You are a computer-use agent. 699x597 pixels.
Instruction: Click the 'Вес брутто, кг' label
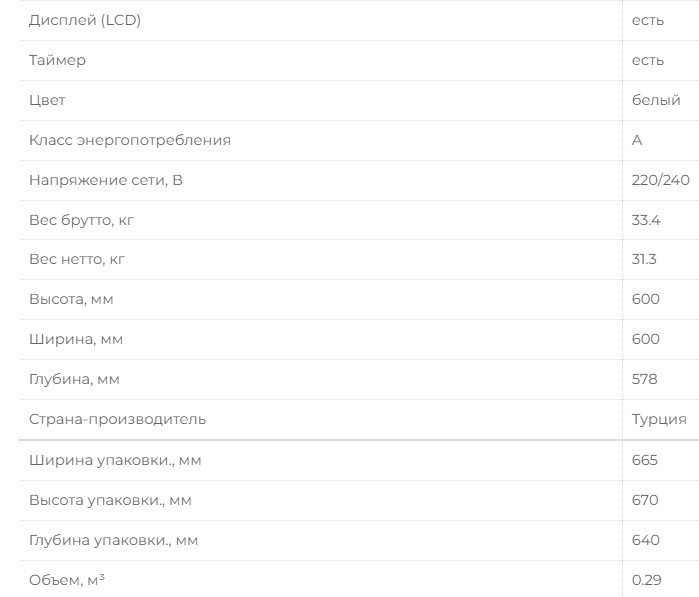point(82,220)
